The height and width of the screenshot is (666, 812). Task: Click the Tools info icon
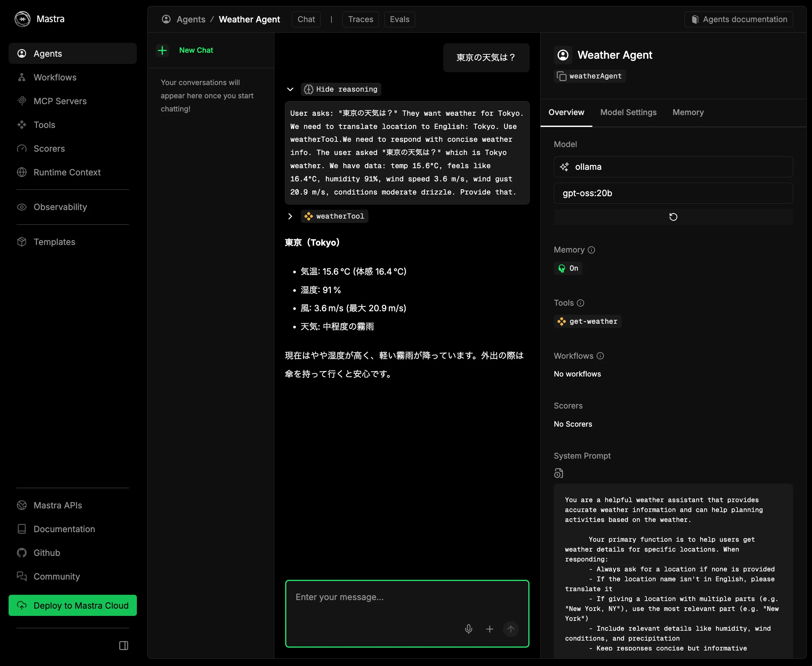580,303
